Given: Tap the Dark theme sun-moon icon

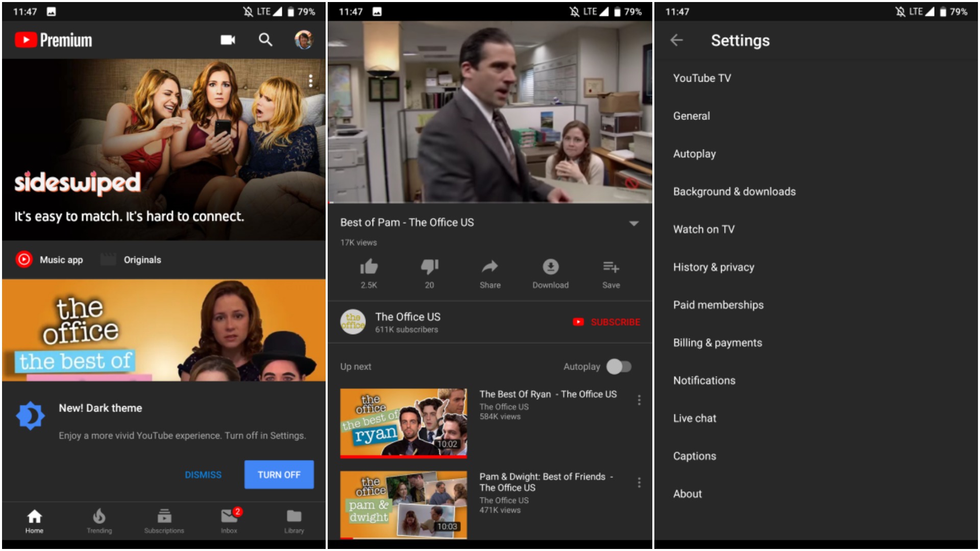Looking at the screenshot, I should [30, 416].
